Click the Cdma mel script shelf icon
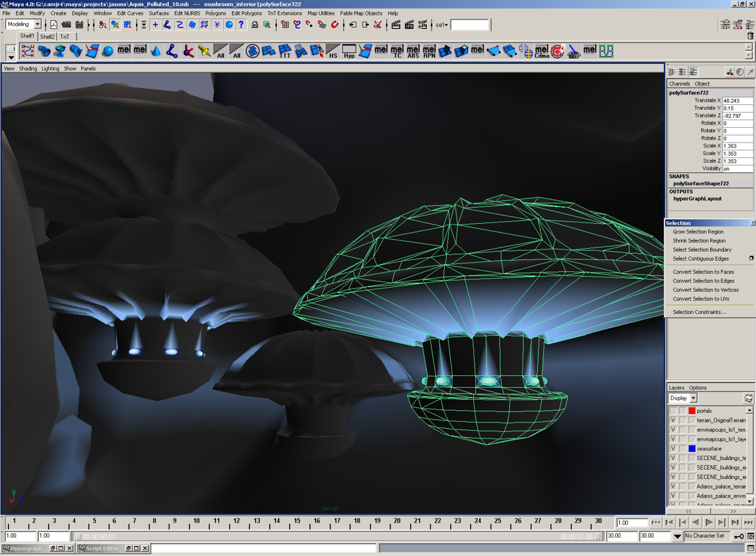Viewport: 756px width, 556px height. pos(541,51)
